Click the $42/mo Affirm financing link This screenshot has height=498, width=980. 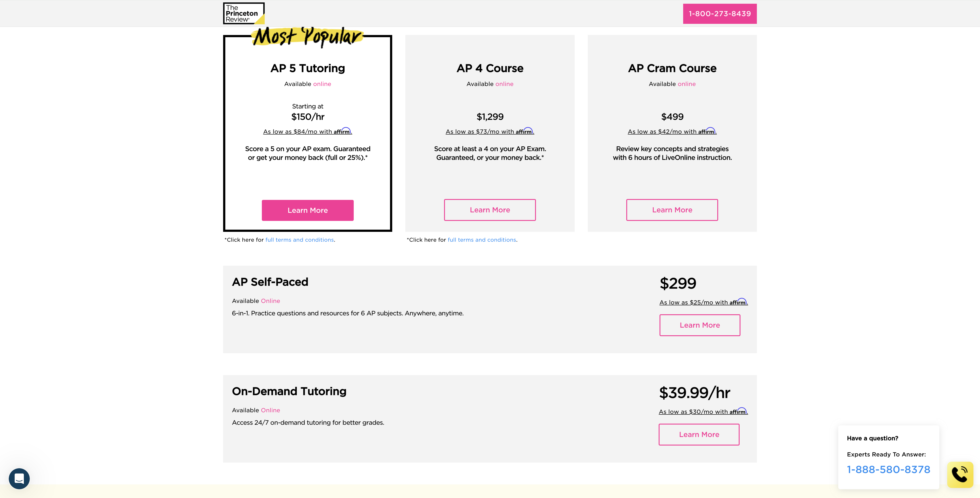[x=672, y=132]
